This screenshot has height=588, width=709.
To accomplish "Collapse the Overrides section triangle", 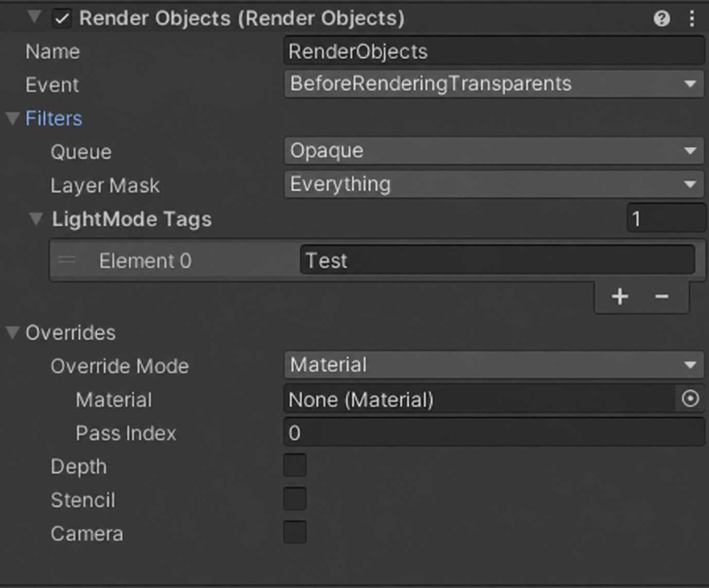I will (x=12, y=333).
